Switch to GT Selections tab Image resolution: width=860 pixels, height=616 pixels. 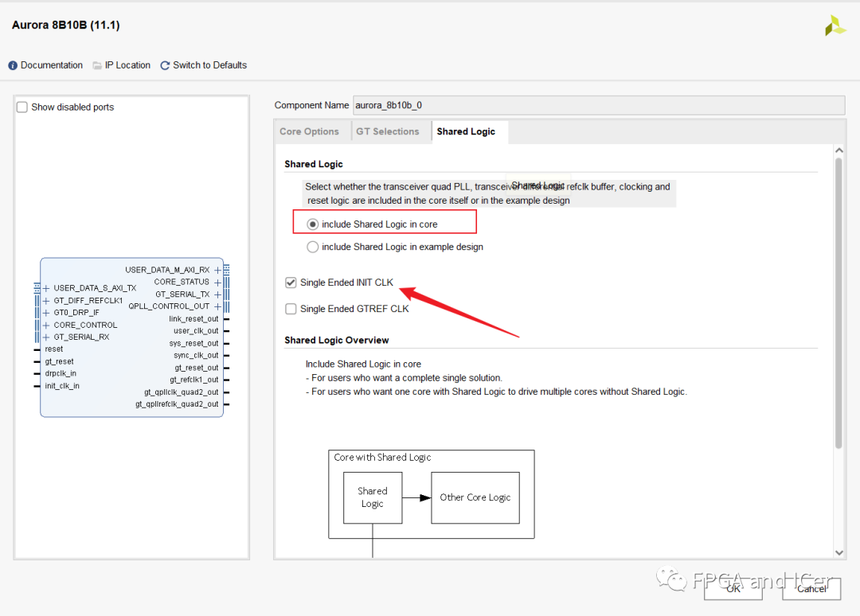388,131
